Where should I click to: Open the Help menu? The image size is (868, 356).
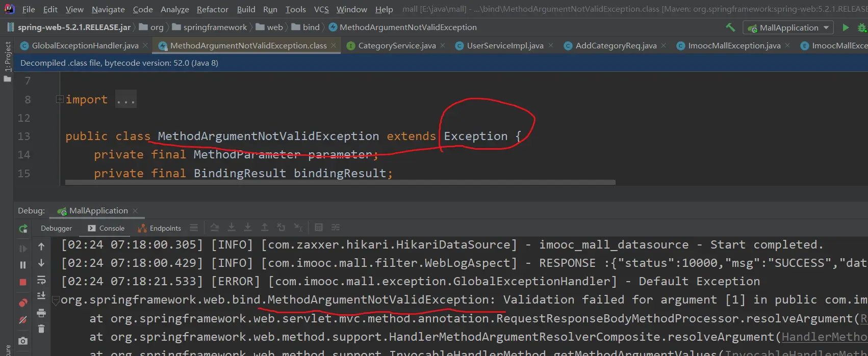point(384,9)
